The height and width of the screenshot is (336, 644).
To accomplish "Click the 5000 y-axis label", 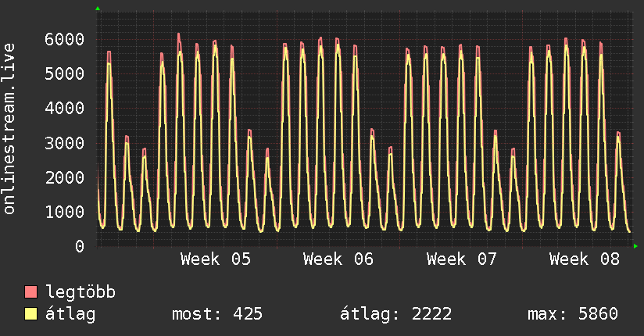I will [x=65, y=74].
